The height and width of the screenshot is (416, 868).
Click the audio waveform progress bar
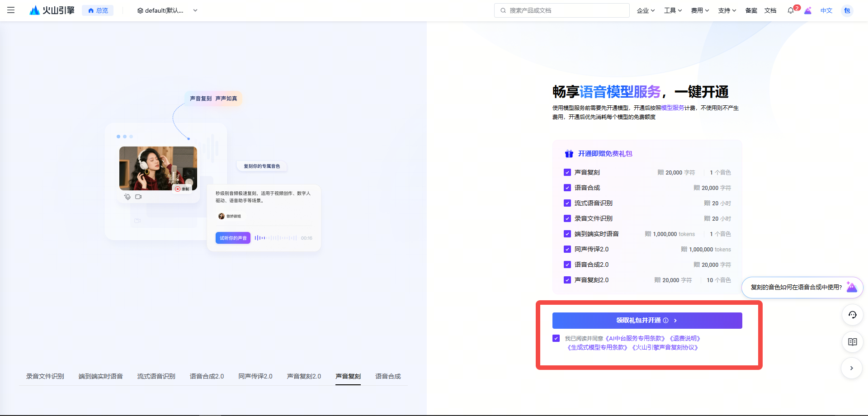click(x=276, y=238)
